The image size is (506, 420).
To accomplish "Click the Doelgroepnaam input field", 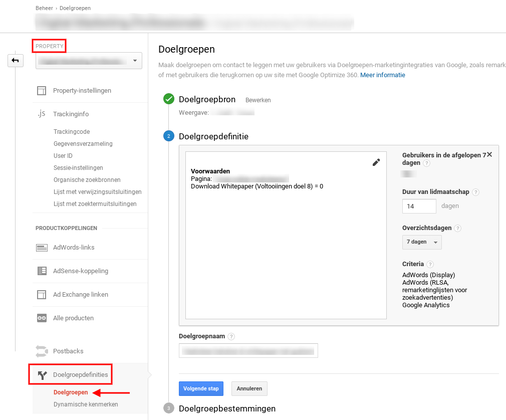I will pyautogui.click(x=248, y=351).
